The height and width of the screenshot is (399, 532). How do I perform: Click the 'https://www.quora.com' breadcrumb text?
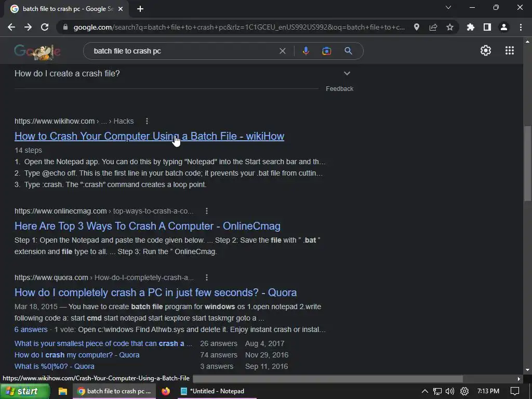point(51,277)
